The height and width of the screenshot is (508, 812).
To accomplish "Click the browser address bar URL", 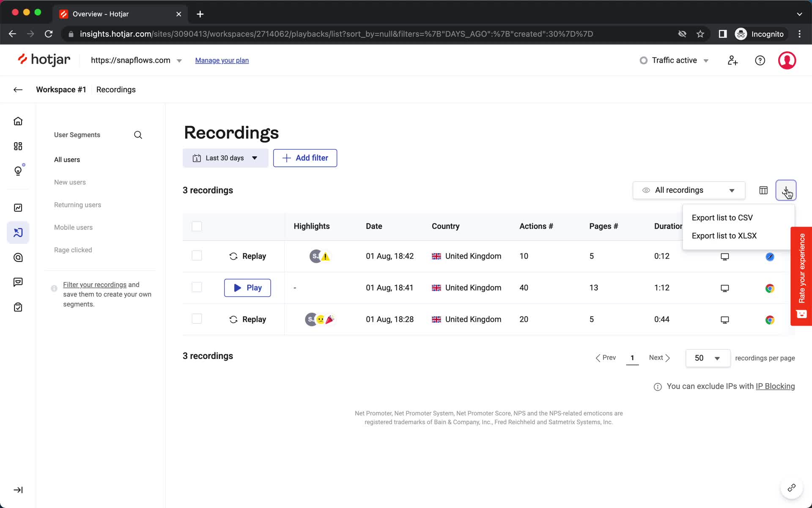I will pyautogui.click(x=336, y=34).
